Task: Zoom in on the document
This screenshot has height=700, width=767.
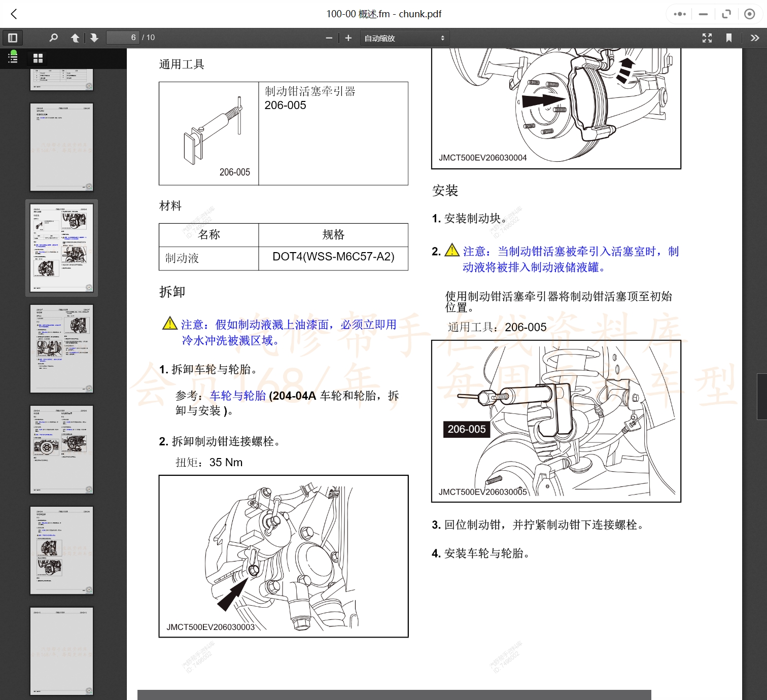Action: pyautogui.click(x=348, y=38)
